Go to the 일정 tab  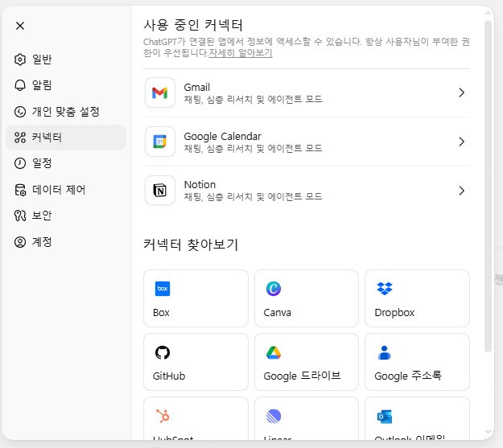(66, 163)
